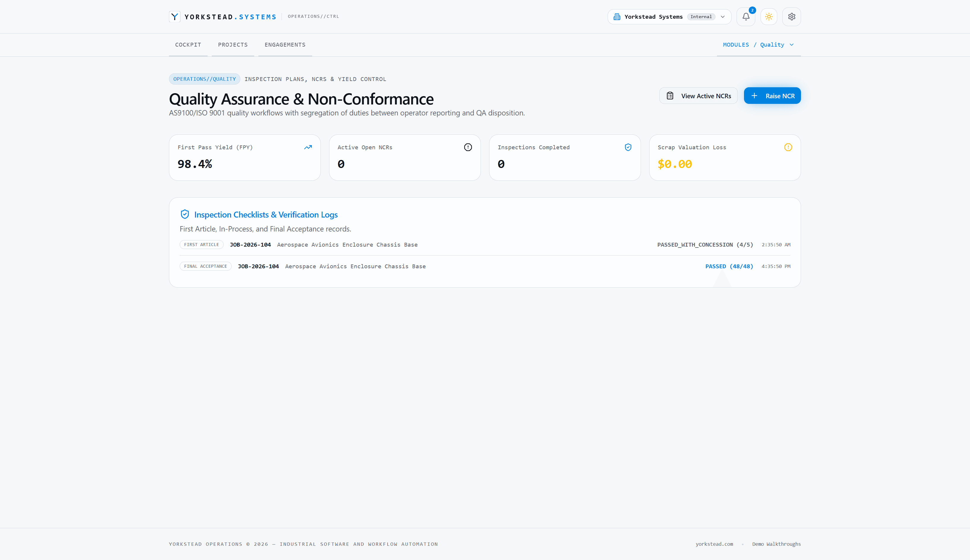Click the 2:35:50 AM timestamp

pyautogui.click(x=776, y=245)
